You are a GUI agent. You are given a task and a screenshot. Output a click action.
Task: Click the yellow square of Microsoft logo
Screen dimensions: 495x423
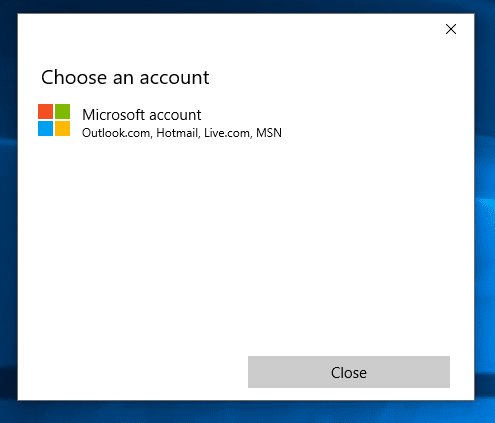[62, 129]
